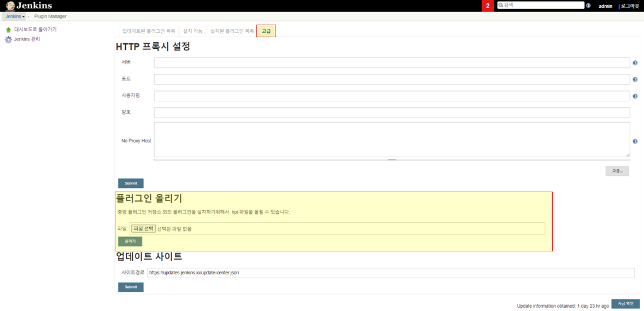Click the HTTP 프록시 설정 heading
Image resolution: width=644 pixels, height=311 pixels.
[153, 47]
